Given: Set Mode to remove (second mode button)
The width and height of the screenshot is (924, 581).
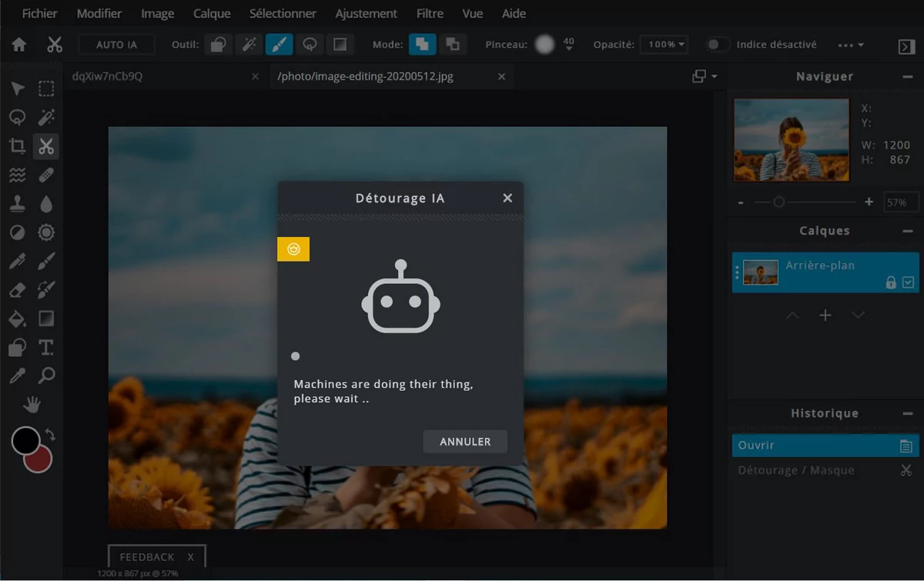Looking at the screenshot, I should 453,45.
